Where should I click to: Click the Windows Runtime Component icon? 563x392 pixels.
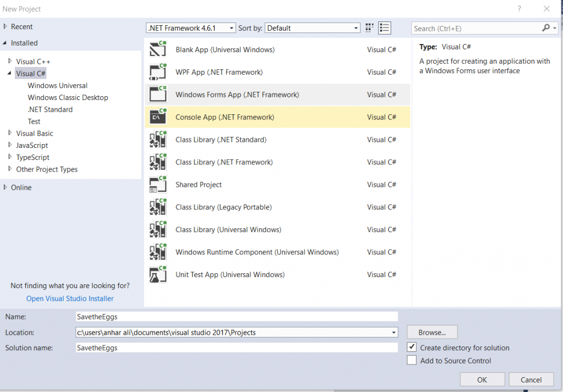click(158, 252)
